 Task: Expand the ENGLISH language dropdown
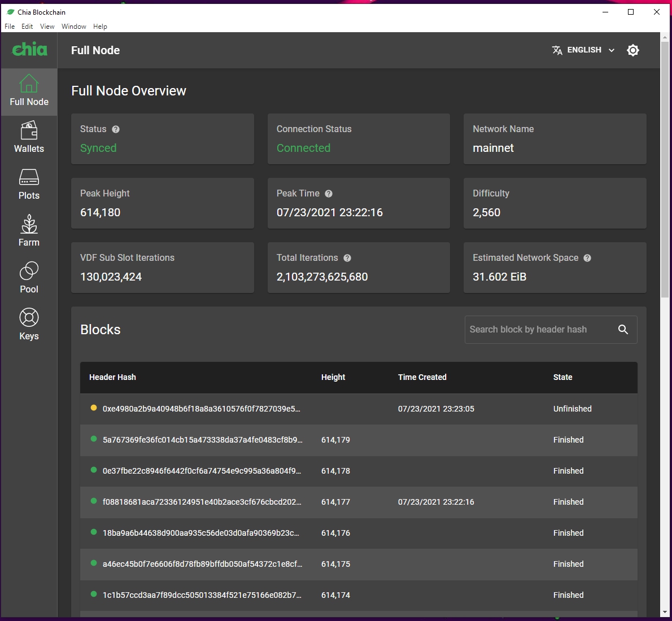(x=584, y=50)
